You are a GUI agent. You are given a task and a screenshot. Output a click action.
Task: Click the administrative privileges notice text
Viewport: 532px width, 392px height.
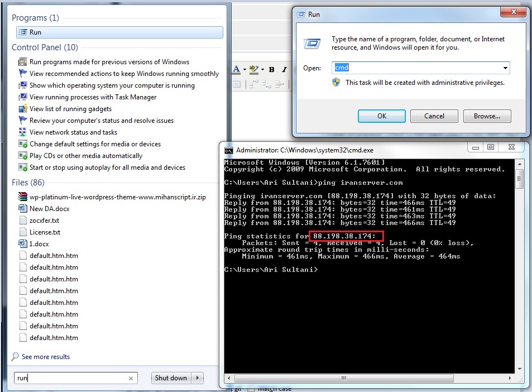coord(425,83)
